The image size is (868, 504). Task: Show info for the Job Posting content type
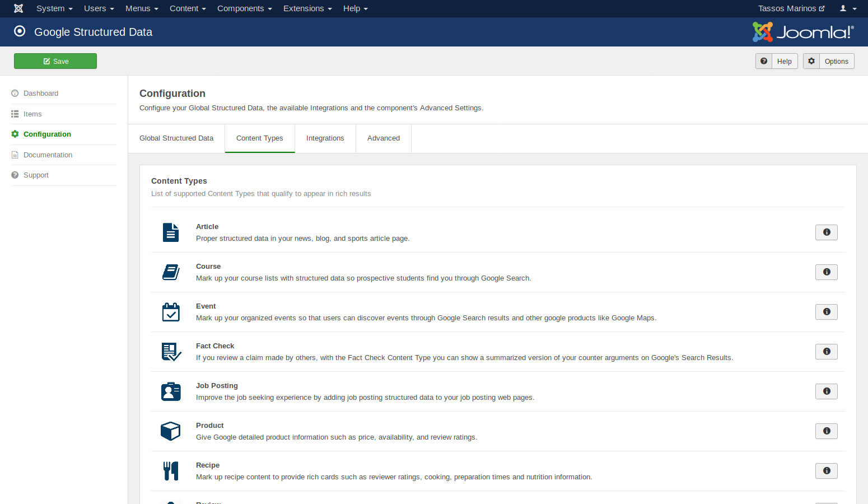pos(827,391)
